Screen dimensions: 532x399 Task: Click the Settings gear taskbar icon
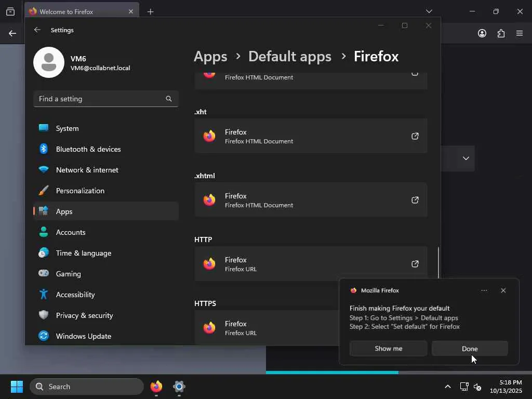tap(179, 387)
